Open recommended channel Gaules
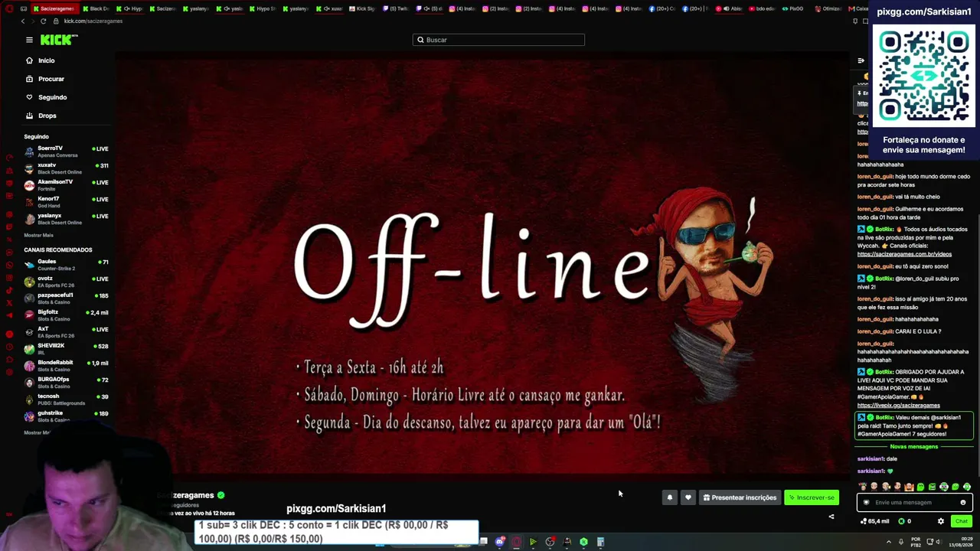 pyautogui.click(x=67, y=265)
